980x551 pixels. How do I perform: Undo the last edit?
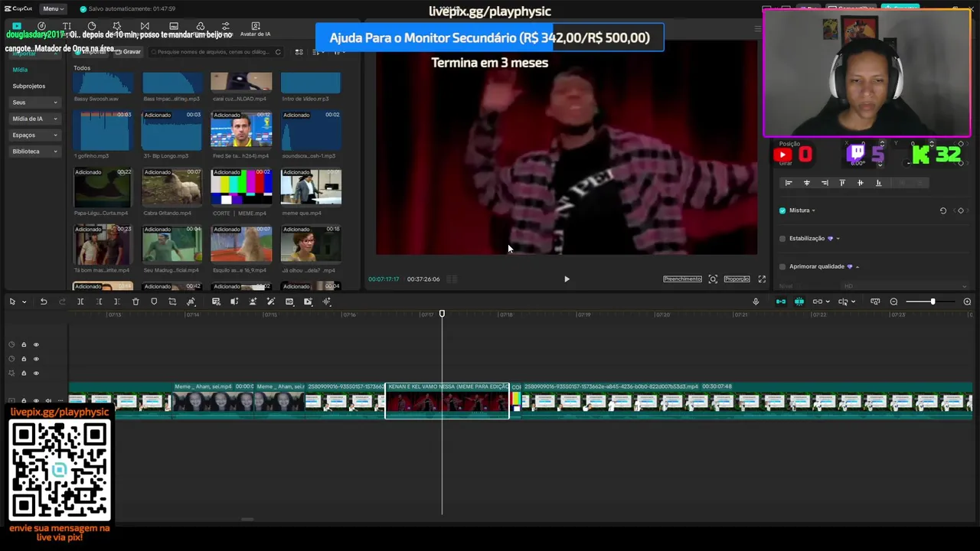coord(44,302)
